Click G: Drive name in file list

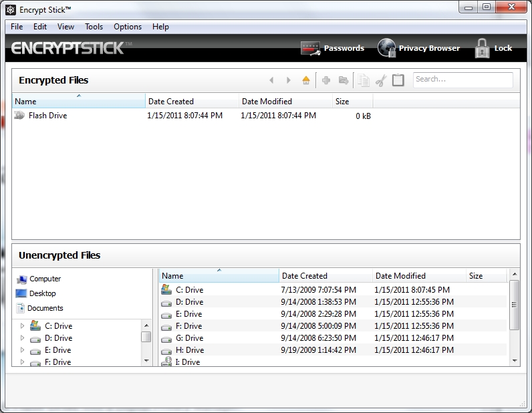[x=189, y=338]
